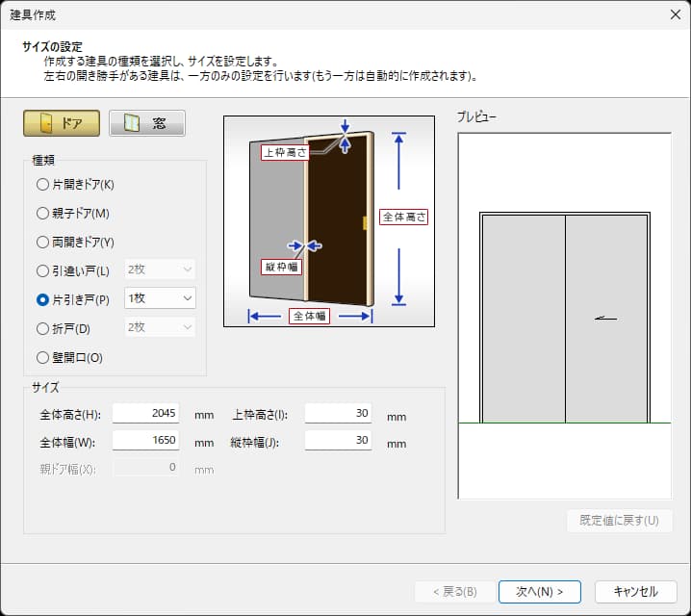Select the 壁開口(O) radio button
This screenshot has width=691, height=616.
[69, 357]
